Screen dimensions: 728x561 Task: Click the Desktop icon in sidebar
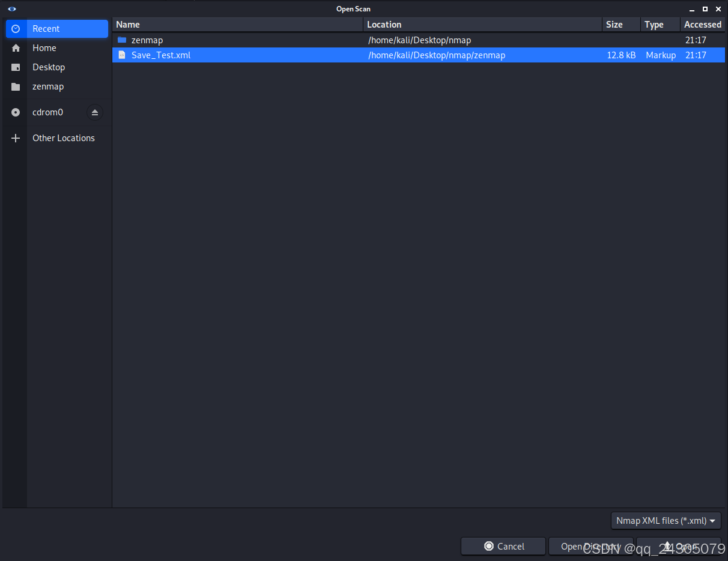pyautogui.click(x=16, y=67)
